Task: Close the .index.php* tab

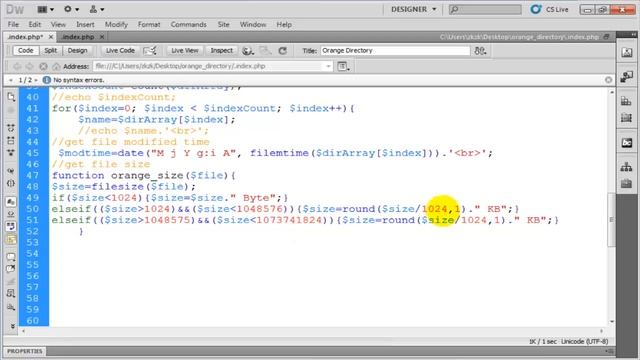Action: pos(51,37)
